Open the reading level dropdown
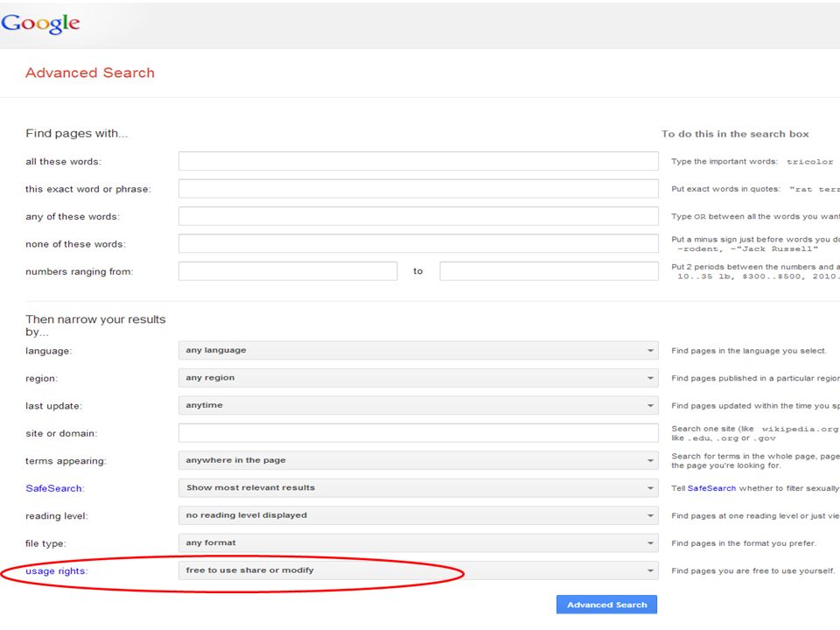 click(418, 515)
